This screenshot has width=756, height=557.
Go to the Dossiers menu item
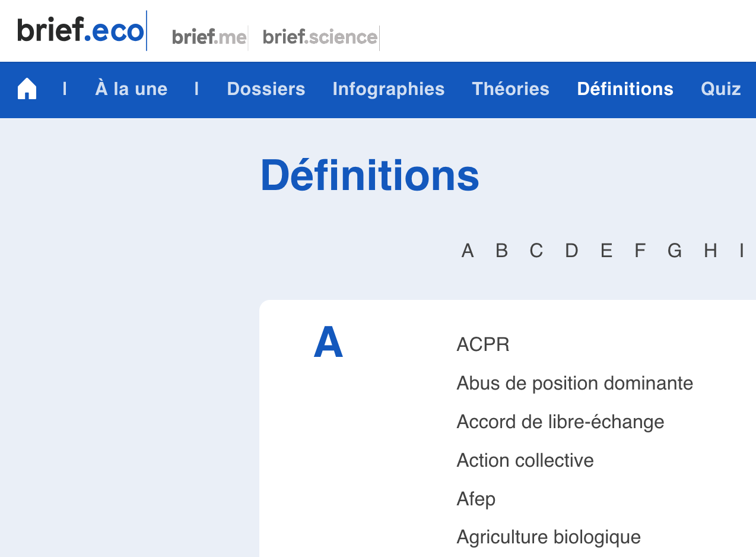(x=266, y=89)
